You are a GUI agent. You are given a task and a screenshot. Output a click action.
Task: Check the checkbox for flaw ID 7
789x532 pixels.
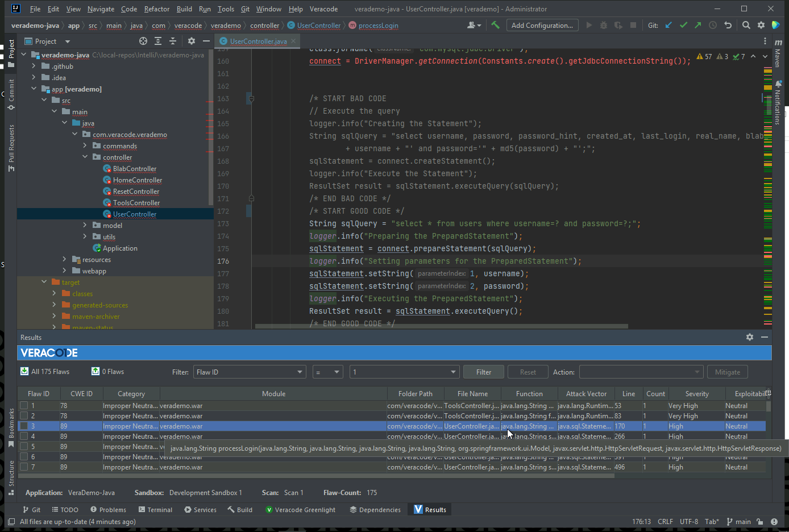coord(24,467)
